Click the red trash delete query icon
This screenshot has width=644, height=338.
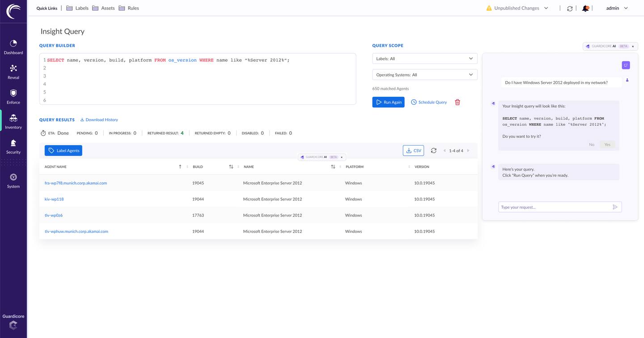pos(458,102)
